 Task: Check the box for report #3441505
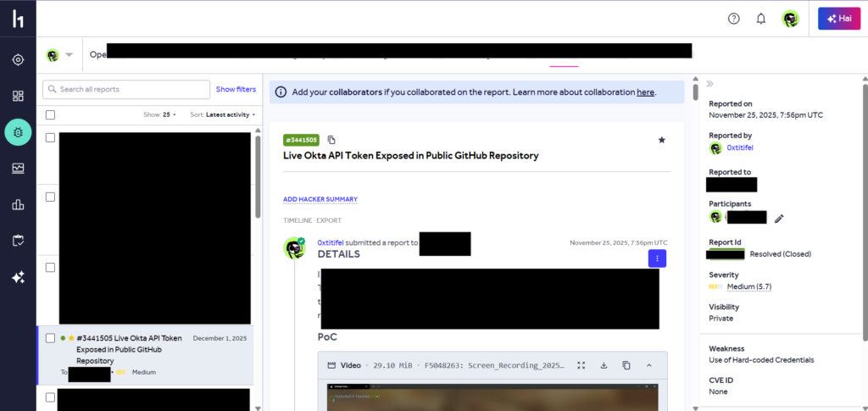tap(50, 338)
